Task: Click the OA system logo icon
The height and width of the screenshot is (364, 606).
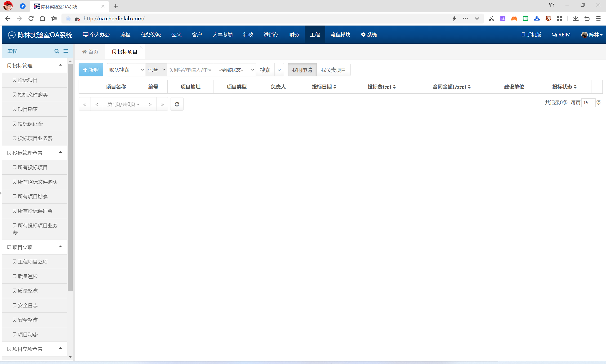Action: click(x=12, y=35)
